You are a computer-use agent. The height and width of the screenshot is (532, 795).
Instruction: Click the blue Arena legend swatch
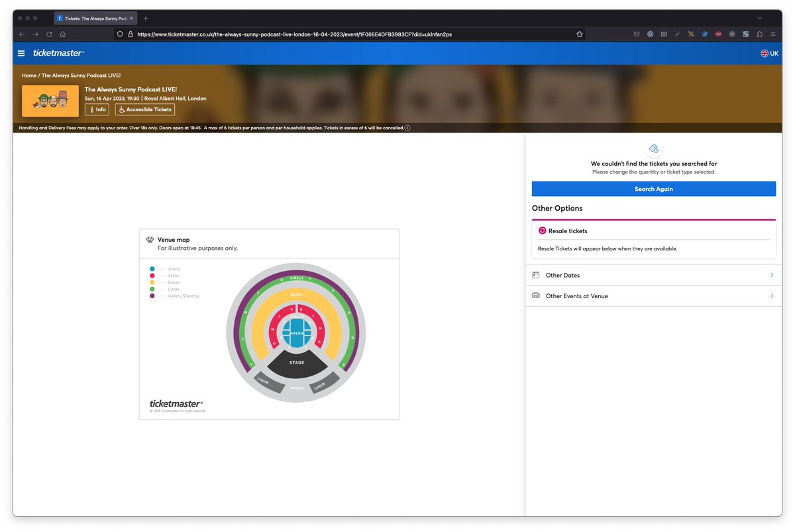tap(152, 269)
